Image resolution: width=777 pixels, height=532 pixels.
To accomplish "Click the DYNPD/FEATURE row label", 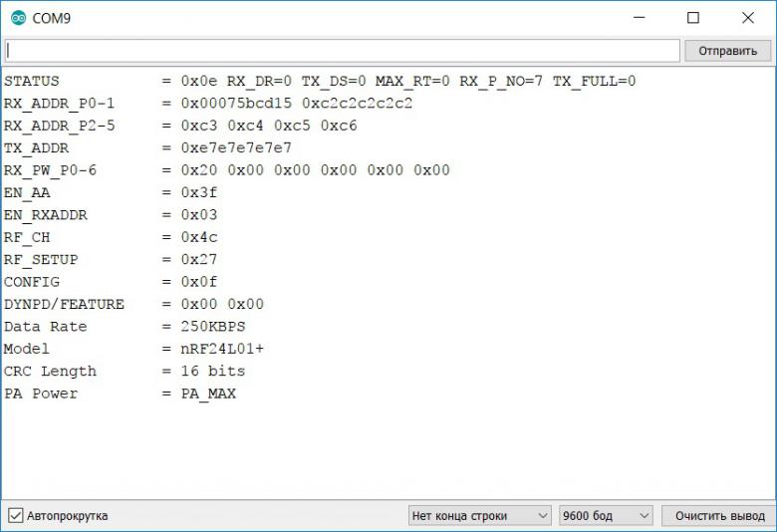I will coord(64,304).
